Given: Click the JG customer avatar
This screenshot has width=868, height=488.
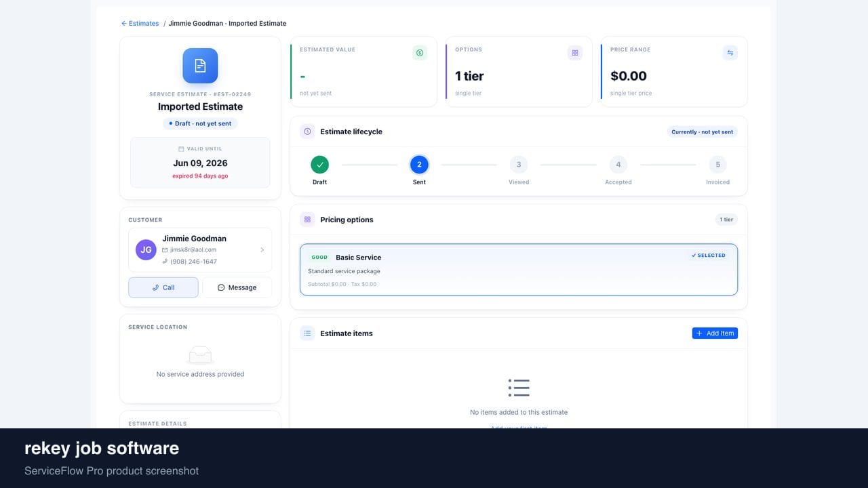Looking at the screenshot, I should (x=146, y=249).
